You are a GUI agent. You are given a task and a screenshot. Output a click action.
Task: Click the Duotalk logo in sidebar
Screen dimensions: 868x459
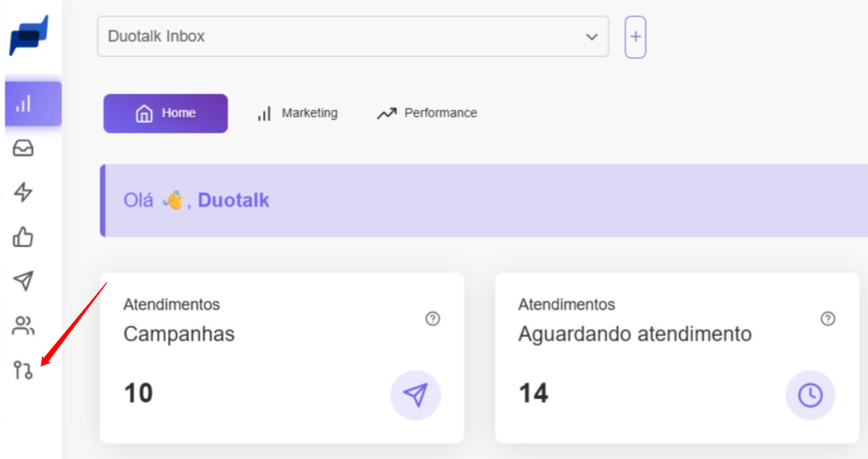[x=28, y=35]
